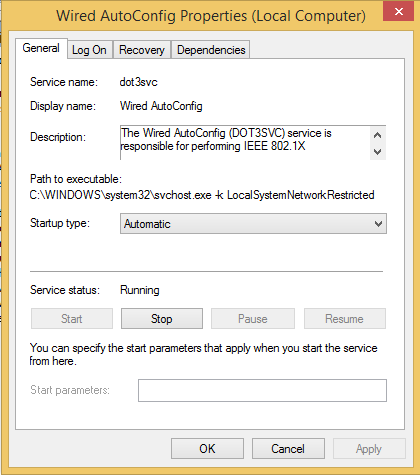
Task: Switch to the General tab
Action: pos(41,48)
